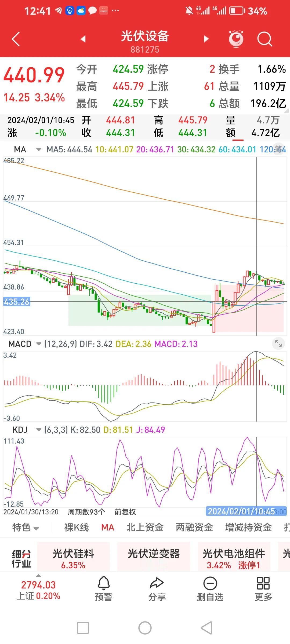
Task: Tap the 最高 445.79 value
Action: pyautogui.click(x=128, y=86)
